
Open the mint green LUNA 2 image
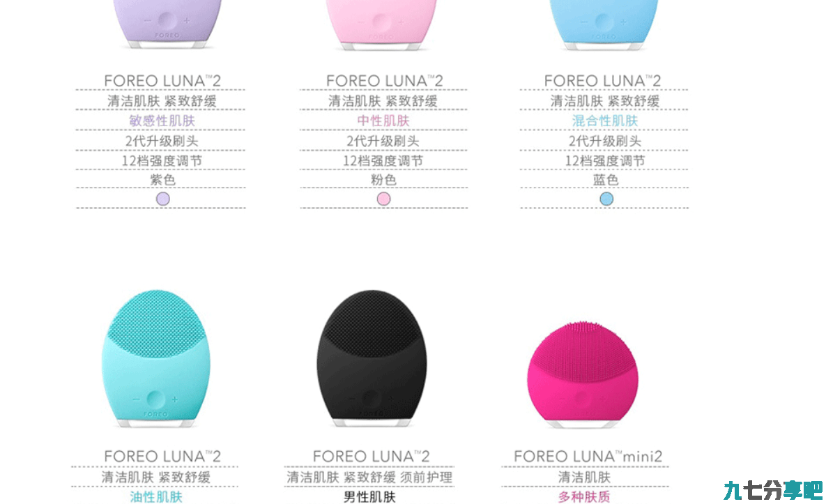155,358
